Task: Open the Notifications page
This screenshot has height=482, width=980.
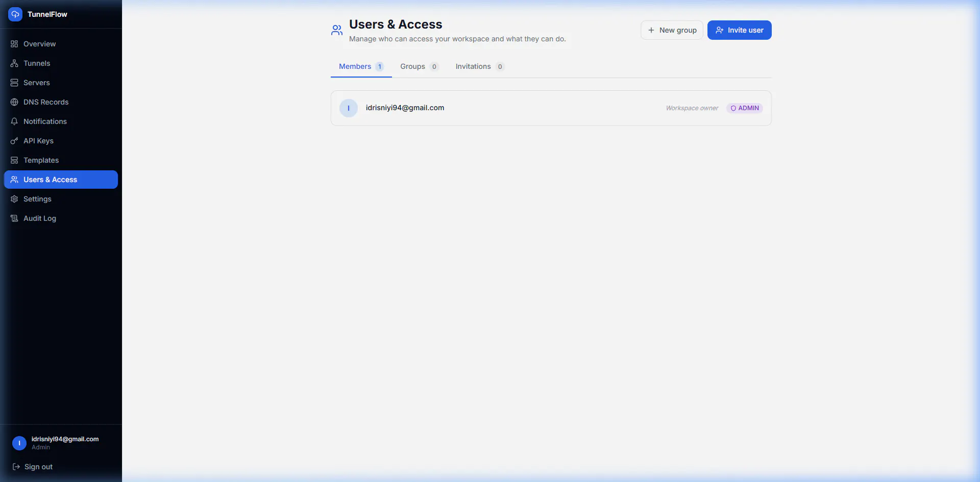Action: pyautogui.click(x=61, y=121)
